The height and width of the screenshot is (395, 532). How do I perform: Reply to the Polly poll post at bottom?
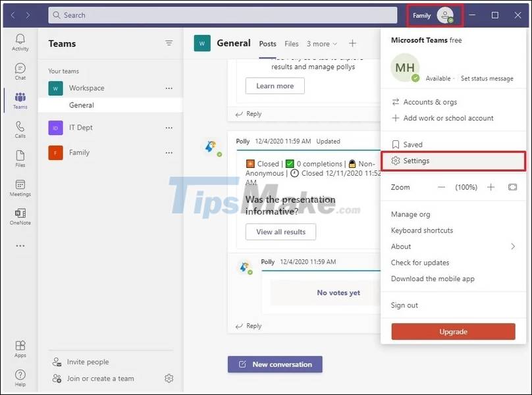[248, 326]
